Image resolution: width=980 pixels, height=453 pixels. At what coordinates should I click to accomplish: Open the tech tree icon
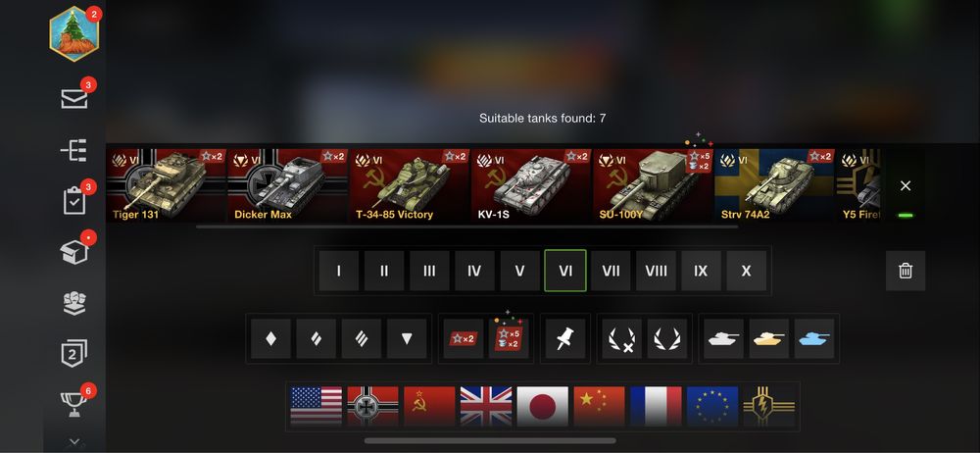(73, 150)
